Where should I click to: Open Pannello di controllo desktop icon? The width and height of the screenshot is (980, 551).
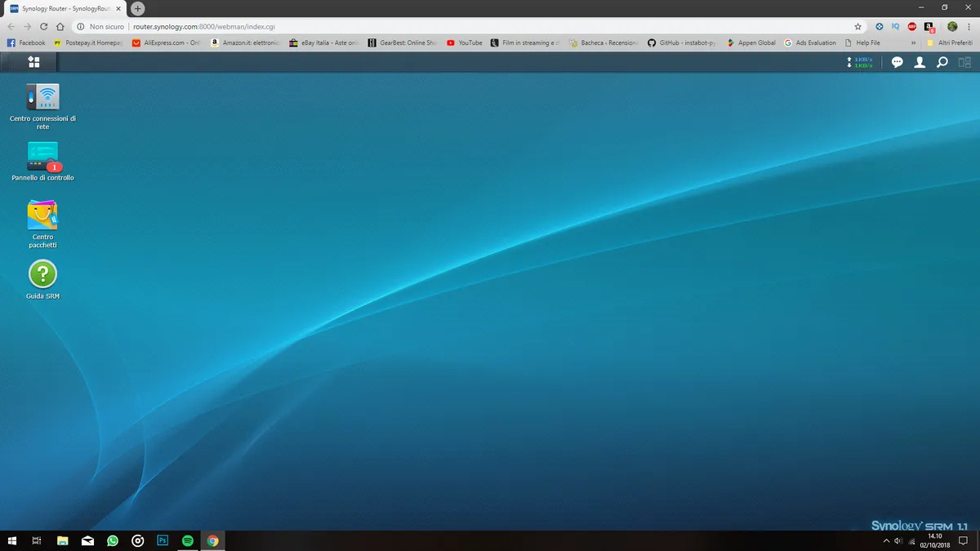click(42, 161)
